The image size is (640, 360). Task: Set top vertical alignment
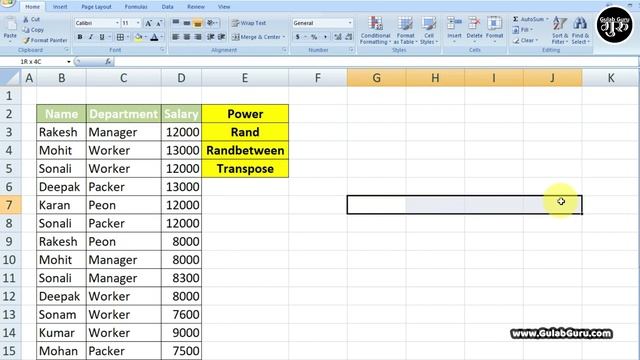pyautogui.click(x=176, y=23)
